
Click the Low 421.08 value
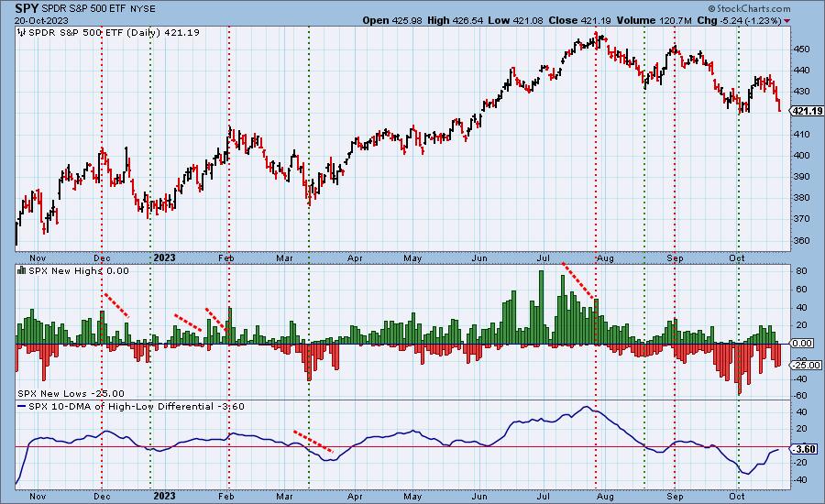515,20
